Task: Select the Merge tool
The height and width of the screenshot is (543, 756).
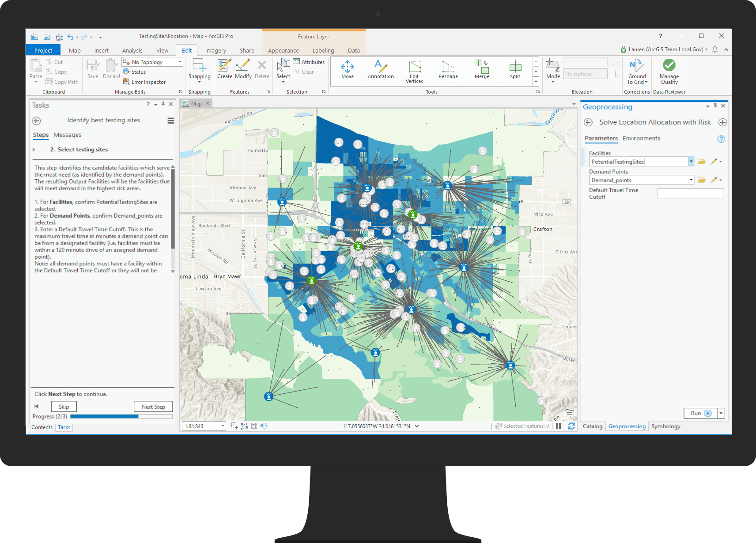Action: point(481,70)
